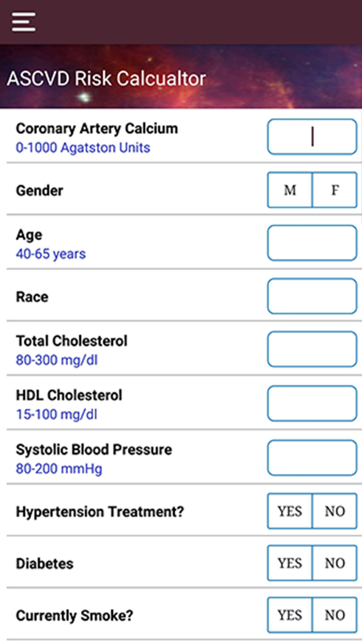The height and width of the screenshot is (644, 362).
Task: Tap the 40-65 years hint text
Action: pos(51,254)
